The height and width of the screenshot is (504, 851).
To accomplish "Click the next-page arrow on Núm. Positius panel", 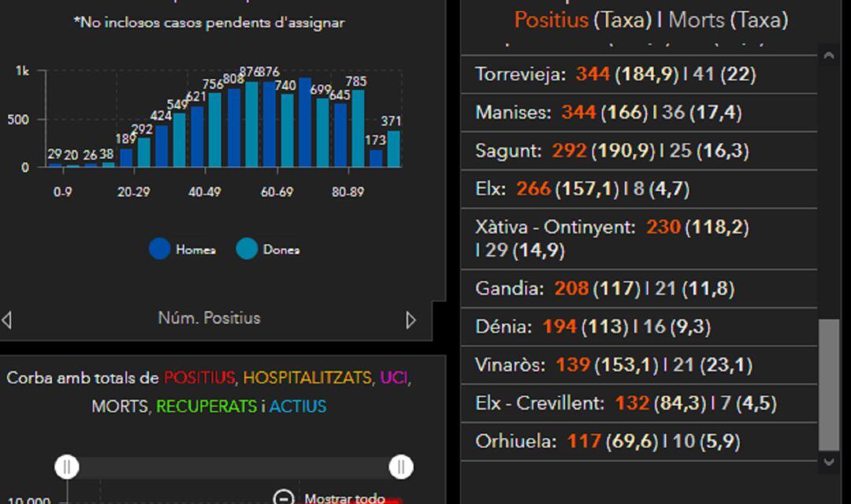I will [410, 319].
